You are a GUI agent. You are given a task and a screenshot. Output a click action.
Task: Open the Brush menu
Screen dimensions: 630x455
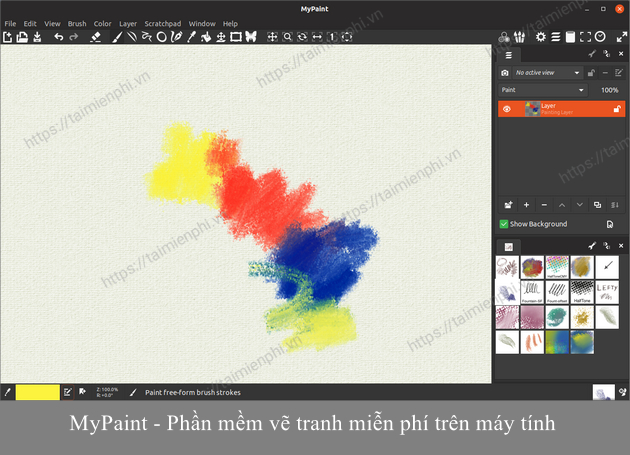(77, 24)
